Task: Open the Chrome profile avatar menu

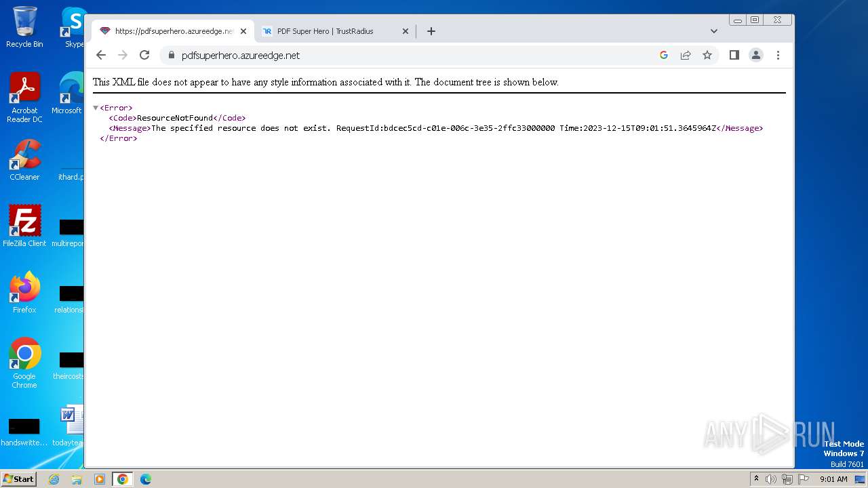Action: point(756,55)
